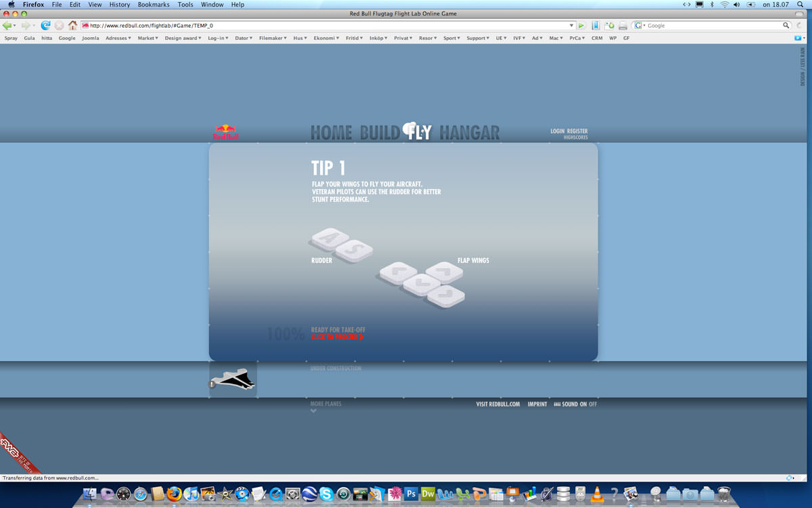Click the URL address field
The height and width of the screenshot is (508, 812).
(328, 26)
